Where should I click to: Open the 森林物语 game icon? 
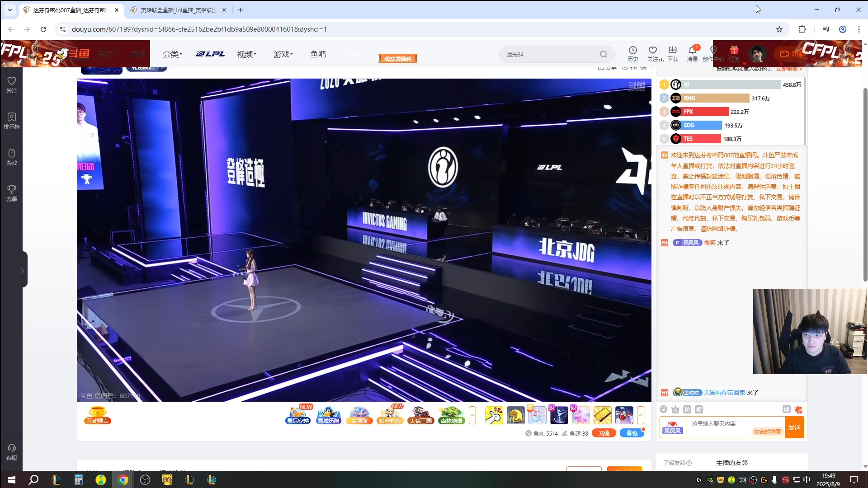(452, 415)
